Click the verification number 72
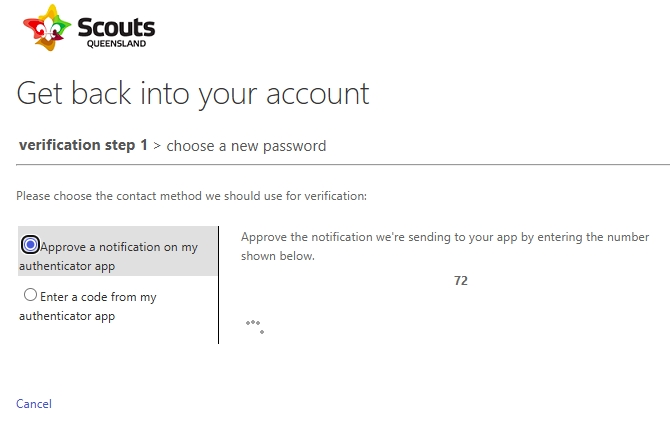The image size is (670, 428). point(461,281)
